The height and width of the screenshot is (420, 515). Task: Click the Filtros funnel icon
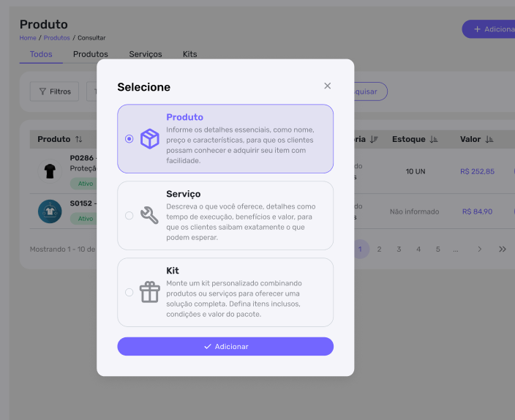coord(42,91)
